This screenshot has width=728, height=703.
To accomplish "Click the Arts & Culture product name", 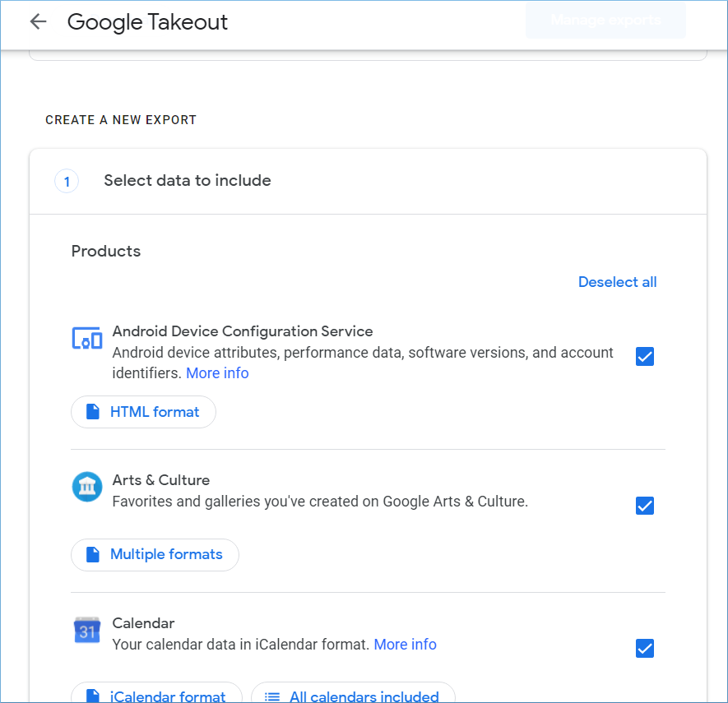I will [161, 480].
